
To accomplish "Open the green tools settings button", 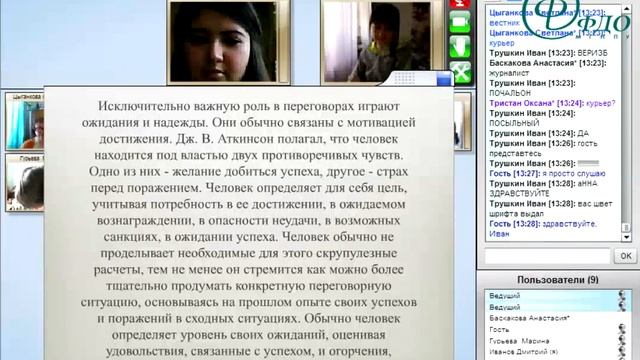I will pyautogui.click(x=460, y=72).
